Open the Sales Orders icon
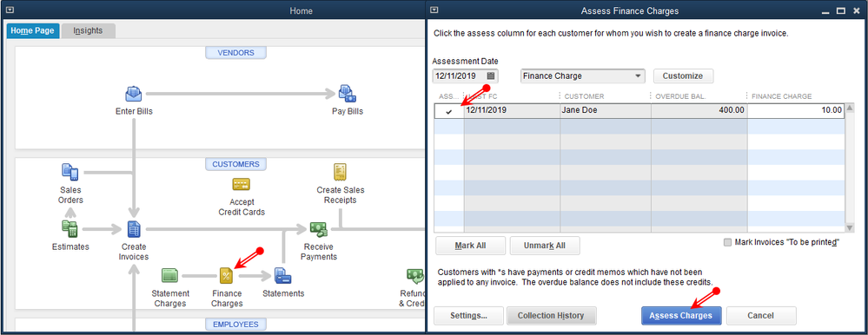 pos(70,172)
